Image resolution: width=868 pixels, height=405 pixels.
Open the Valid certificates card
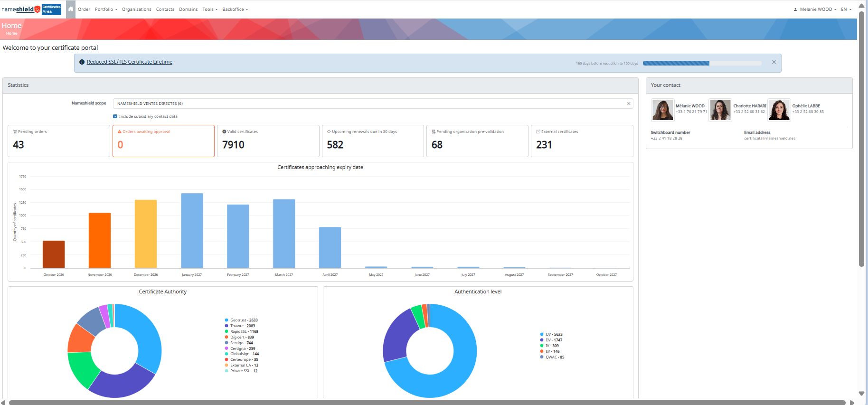coord(268,141)
